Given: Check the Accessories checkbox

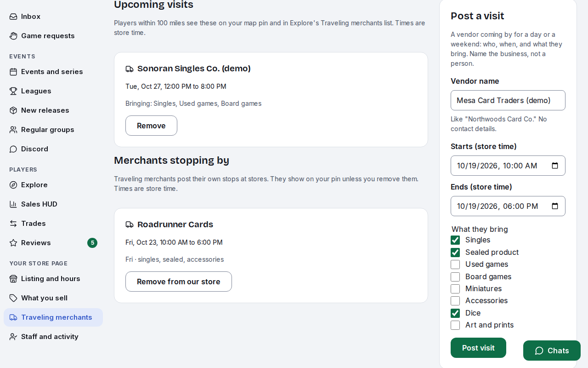Looking at the screenshot, I should pos(455,301).
